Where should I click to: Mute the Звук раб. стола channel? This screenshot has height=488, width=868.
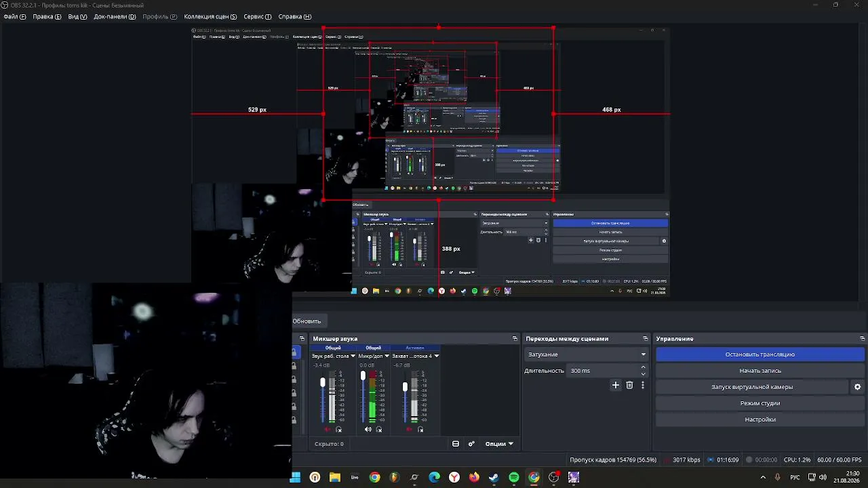tap(328, 429)
